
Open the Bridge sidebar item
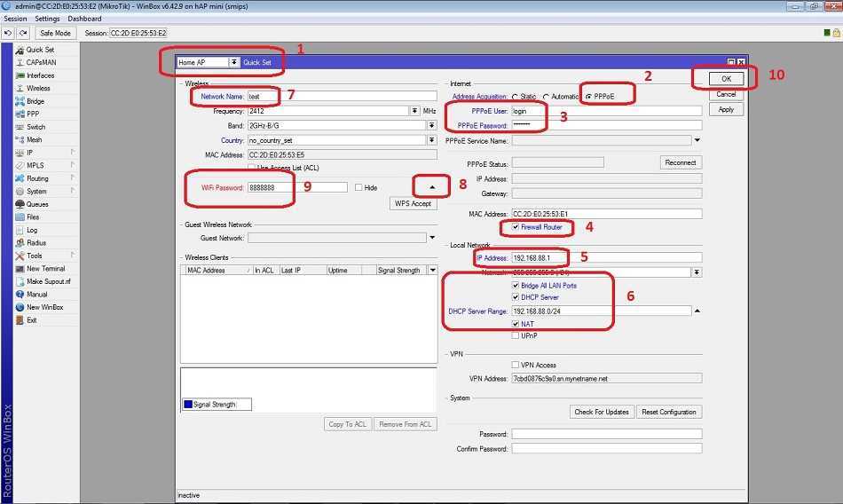[x=35, y=101]
